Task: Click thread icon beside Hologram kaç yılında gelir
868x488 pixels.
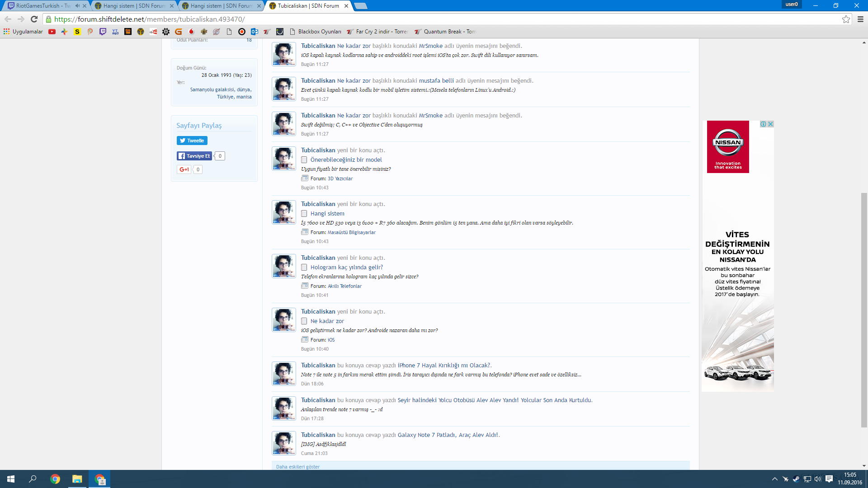Action: pyautogui.click(x=304, y=267)
